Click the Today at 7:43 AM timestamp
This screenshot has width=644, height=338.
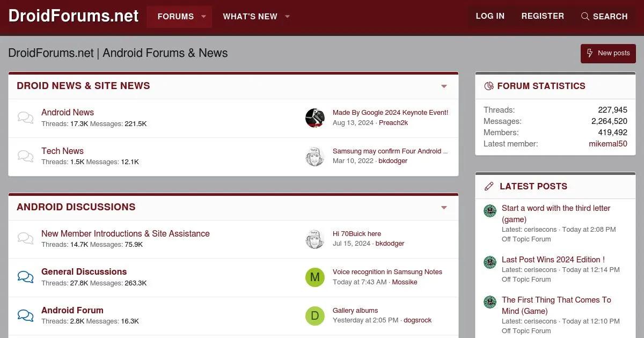tap(360, 282)
